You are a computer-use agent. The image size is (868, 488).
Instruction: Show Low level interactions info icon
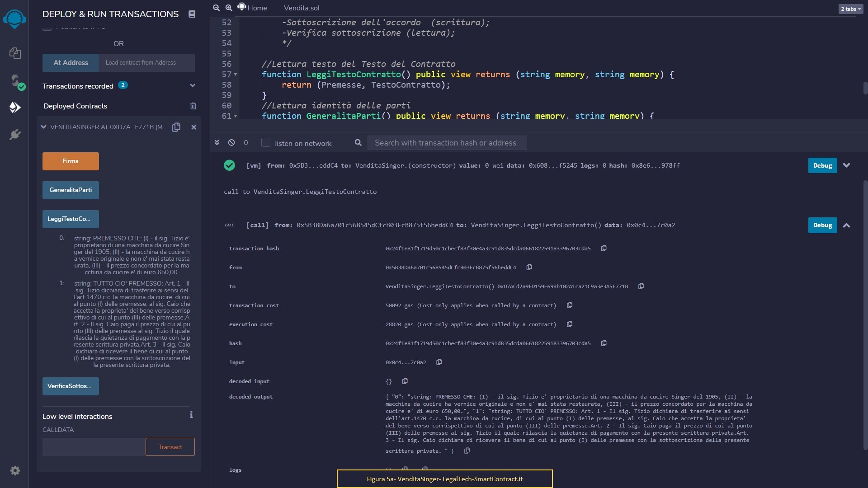pos(191,414)
